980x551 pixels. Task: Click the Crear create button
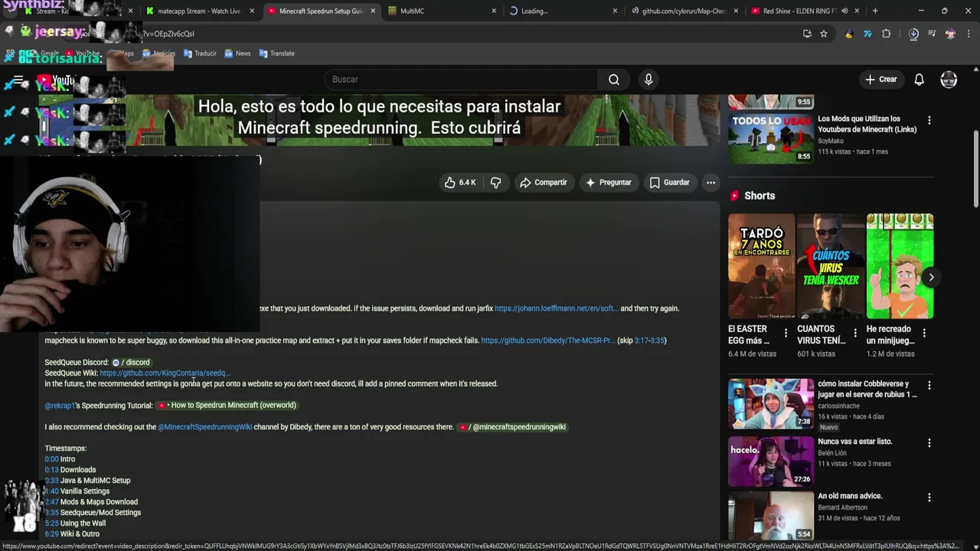pos(881,80)
